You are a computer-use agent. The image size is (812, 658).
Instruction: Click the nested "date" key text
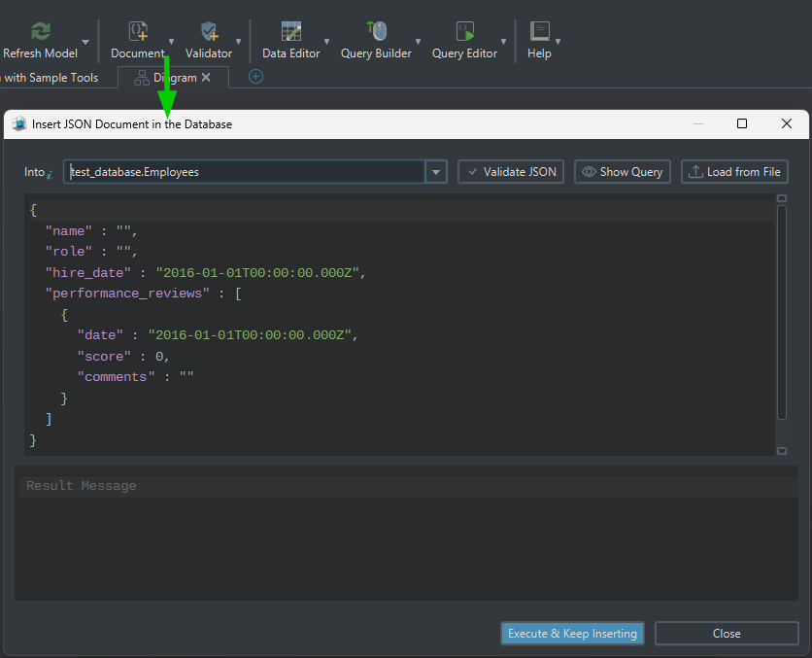tap(100, 335)
